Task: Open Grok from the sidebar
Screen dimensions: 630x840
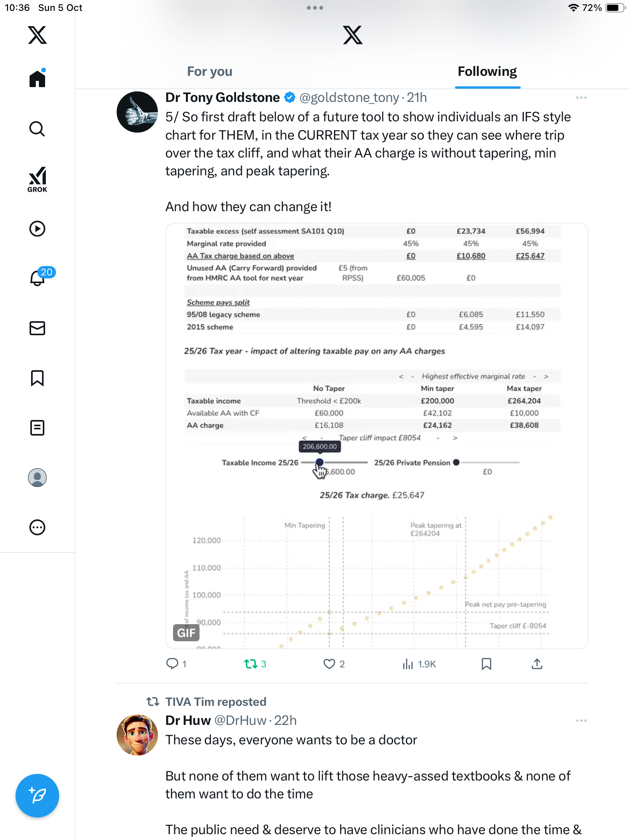Action: (37, 179)
